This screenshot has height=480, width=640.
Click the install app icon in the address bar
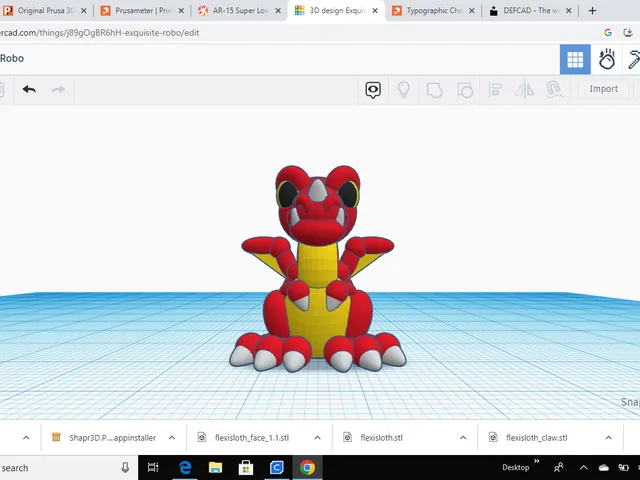pyautogui.click(x=628, y=33)
